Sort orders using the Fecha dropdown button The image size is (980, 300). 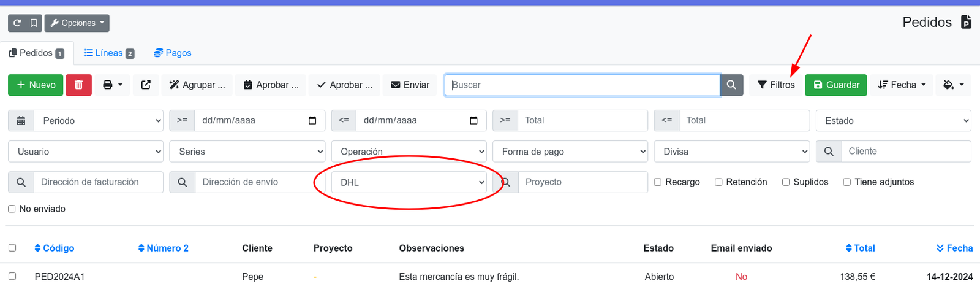pos(902,85)
